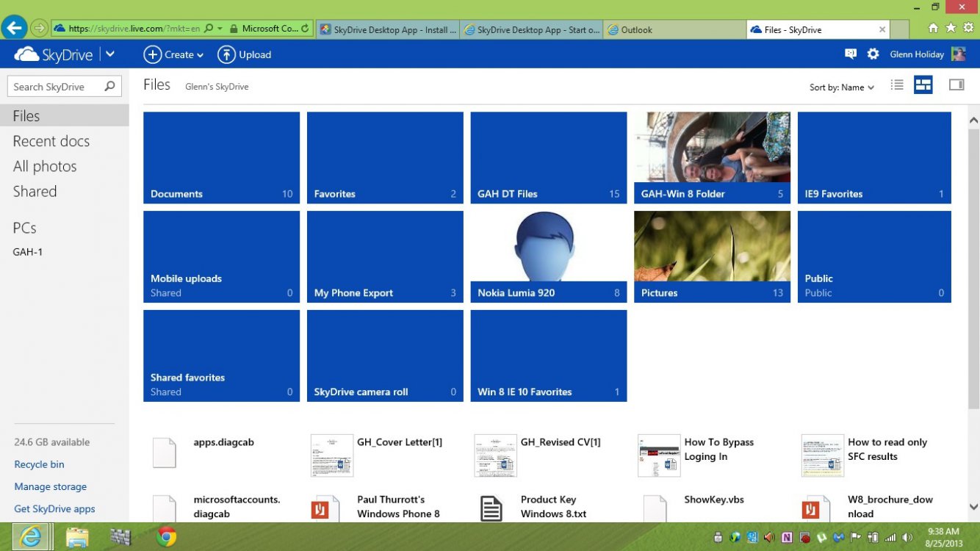The image size is (980, 551).
Task: Click the feedback smiley icon
Action: [850, 54]
